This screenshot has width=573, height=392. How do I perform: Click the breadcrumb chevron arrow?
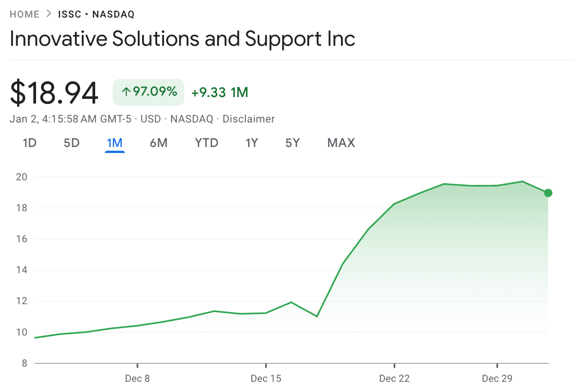pos(49,14)
